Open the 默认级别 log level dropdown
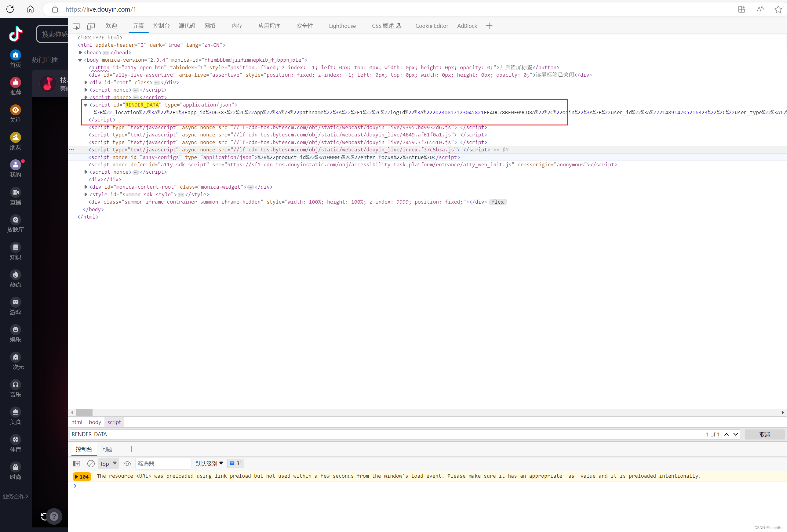Viewport: 787px width, 532px height. click(209, 463)
